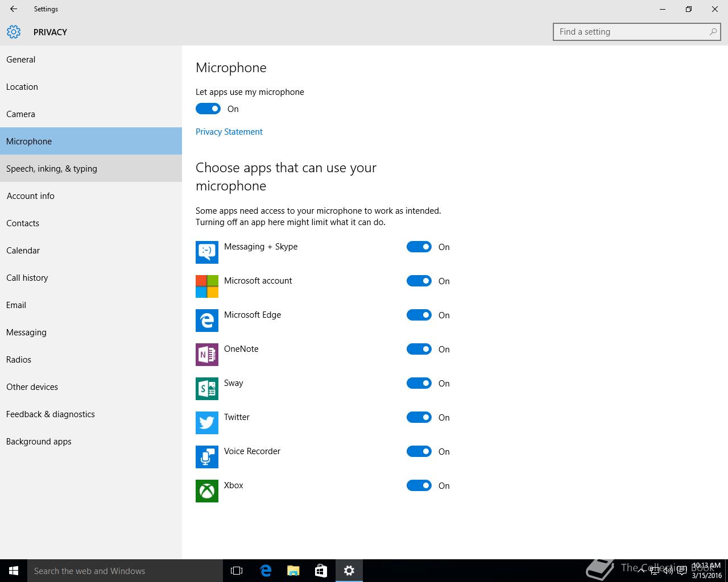Open the Windows Start menu
This screenshot has height=582, width=728.
tap(14, 571)
